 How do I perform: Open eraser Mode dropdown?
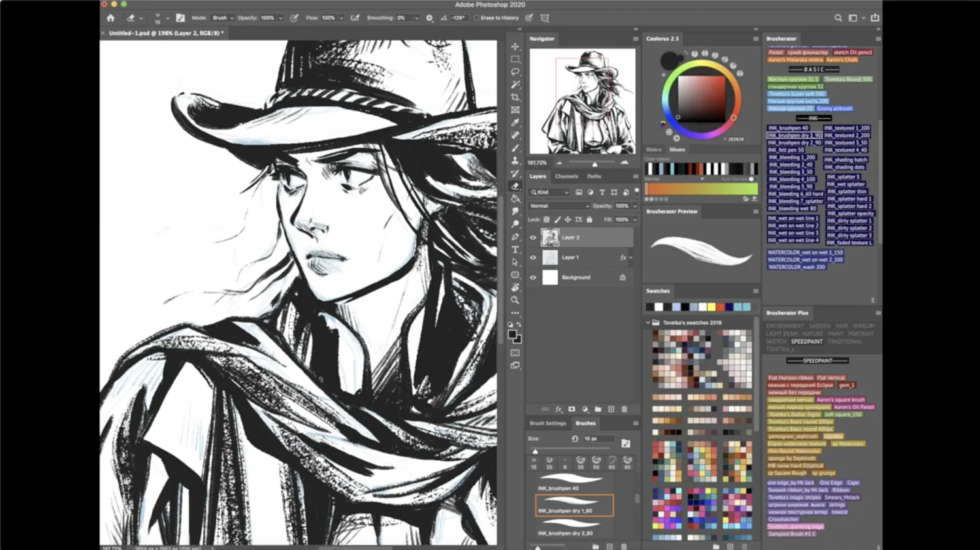[222, 18]
